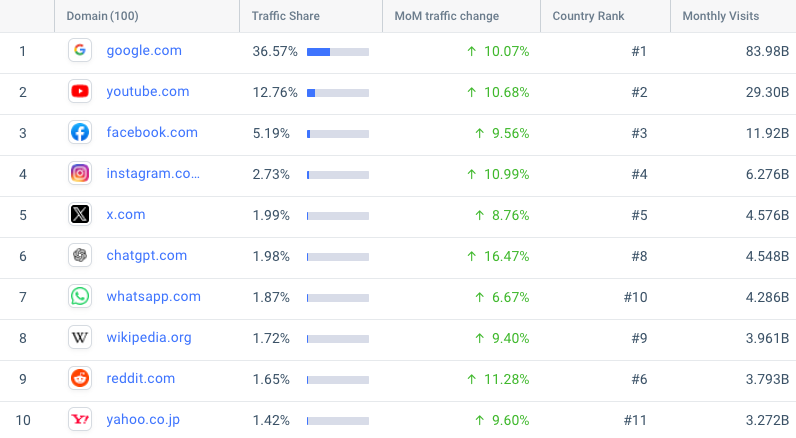Select the Facebook favicon
The height and width of the screenshot is (438, 796).
point(80,132)
